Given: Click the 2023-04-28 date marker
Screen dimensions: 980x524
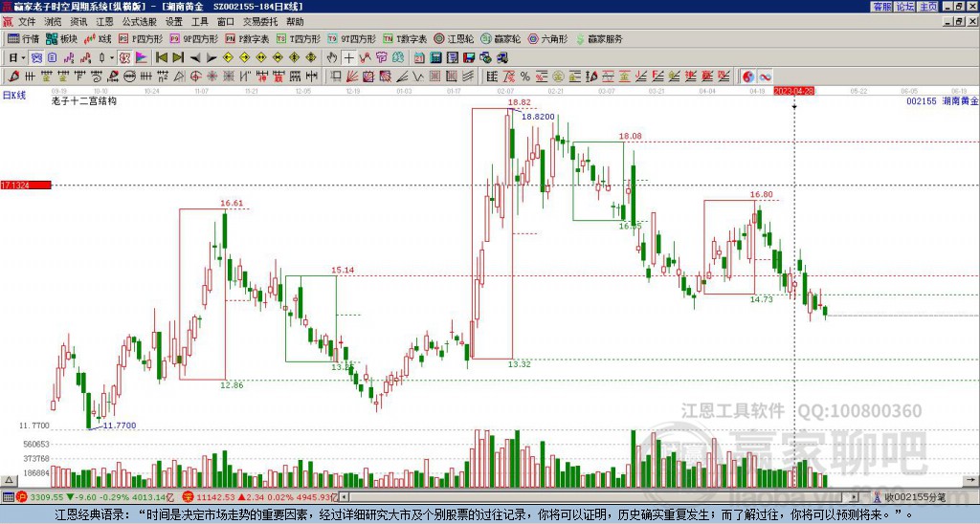Looking at the screenshot, I should [x=793, y=91].
